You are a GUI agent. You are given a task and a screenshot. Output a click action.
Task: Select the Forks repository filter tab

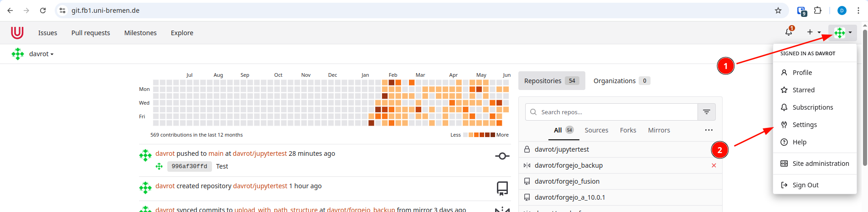click(x=628, y=130)
